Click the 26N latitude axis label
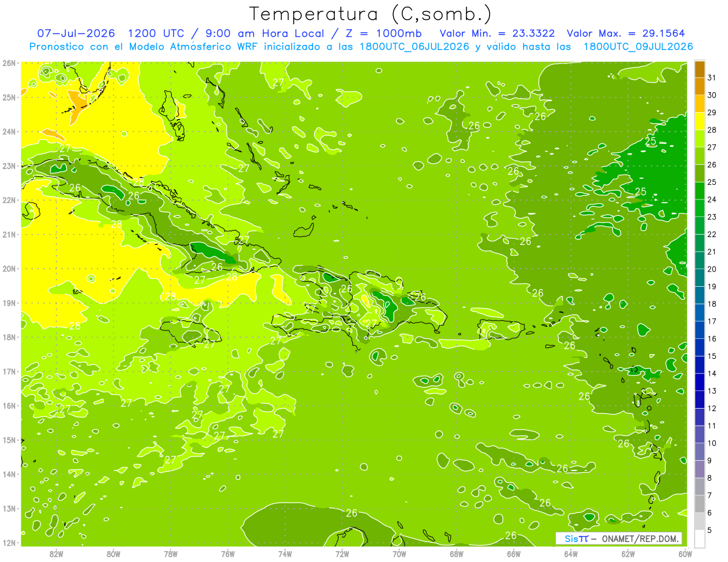Image resolution: width=728 pixels, height=562 pixels. (9, 62)
